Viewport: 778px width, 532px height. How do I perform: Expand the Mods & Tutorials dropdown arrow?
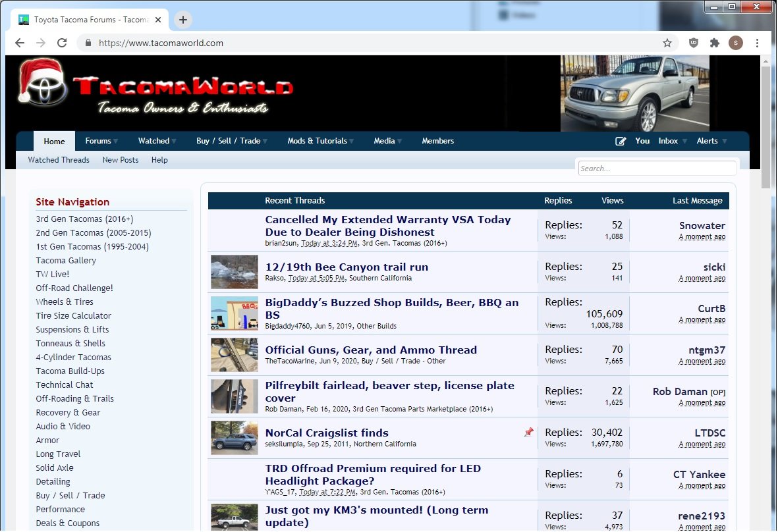(x=351, y=142)
